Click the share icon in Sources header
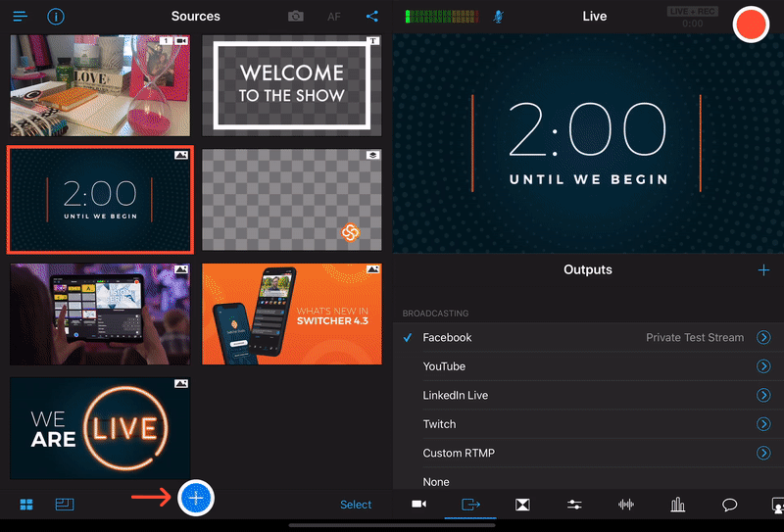 (x=372, y=17)
